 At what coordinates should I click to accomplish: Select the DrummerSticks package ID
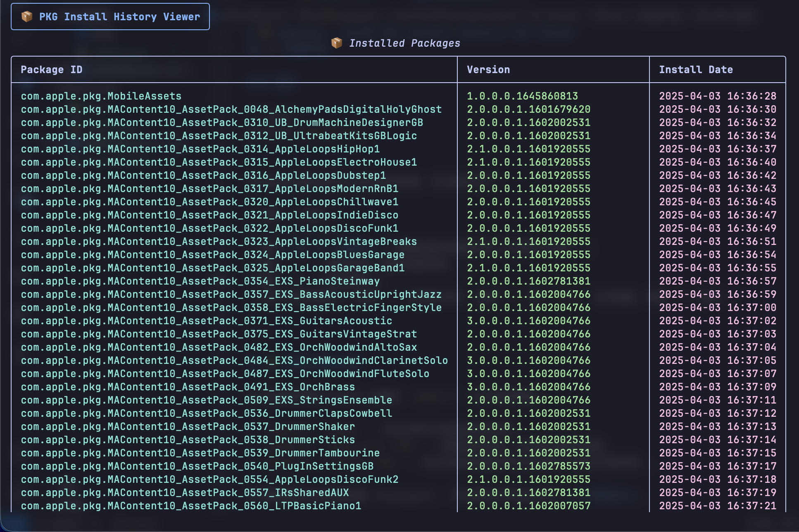(188, 439)
